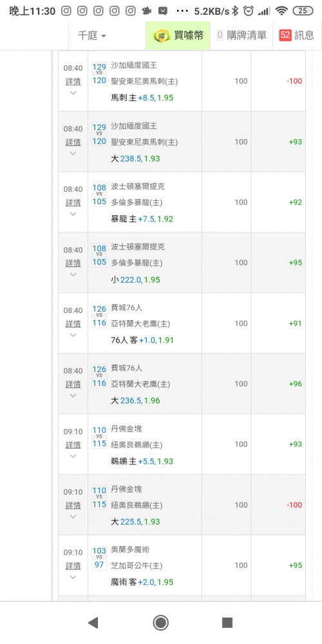Open 詳情 link for 暴龍主 +7.5 bet
This screenshot has height=644, width=322.
(73, 202)
